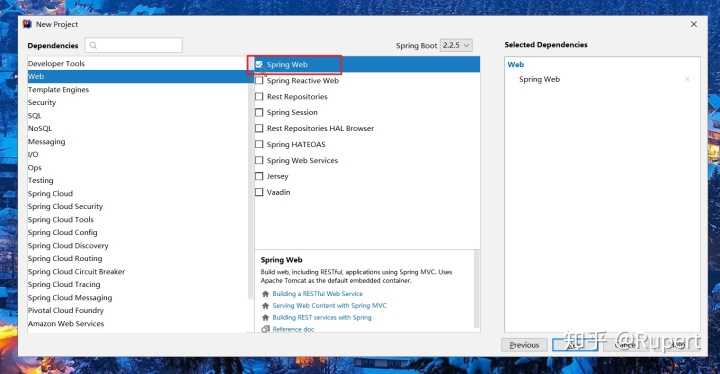Viewport: 720px width, 374px height.
Task: Click the Web group header in Selected Dependencies
Action: click(516, 65)
